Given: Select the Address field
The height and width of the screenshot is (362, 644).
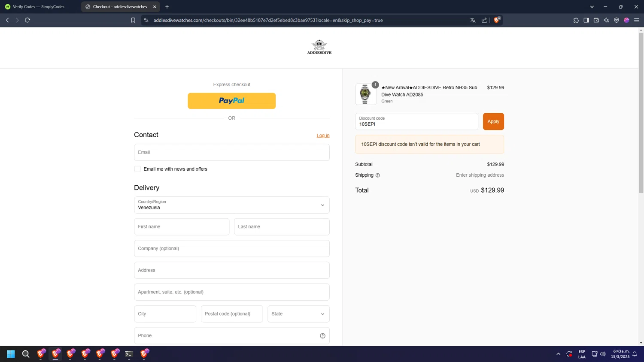Looking at the screenshot, I should coord(231,270).
